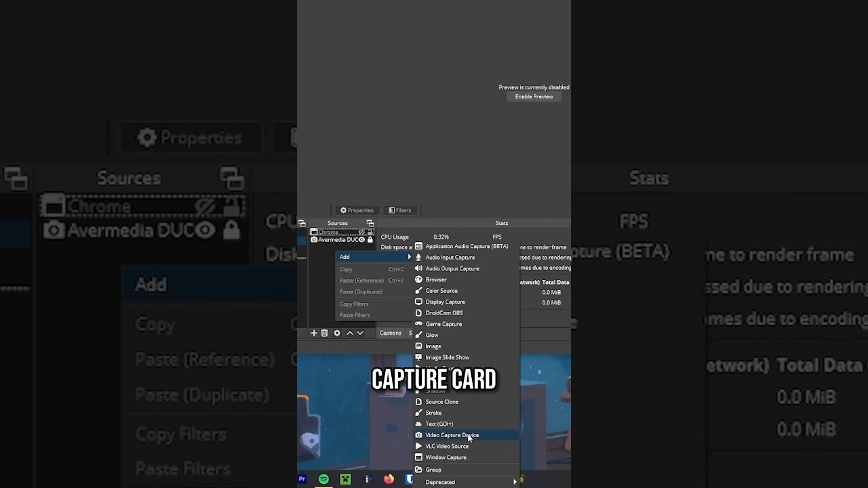This screenshot has width=868, height=488.
Task: Click the Total Data column header
Action: 555,282
